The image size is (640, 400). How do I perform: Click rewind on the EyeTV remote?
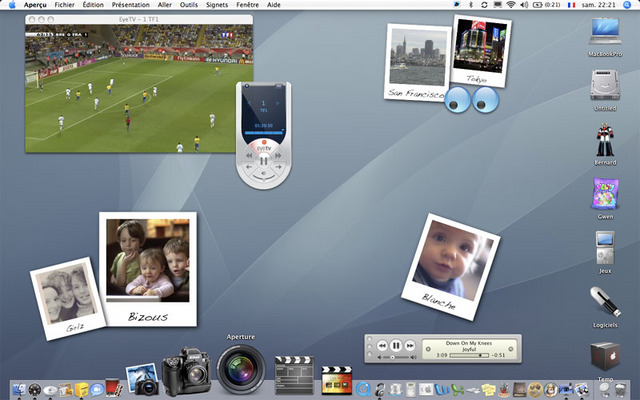tap(249, 156)
